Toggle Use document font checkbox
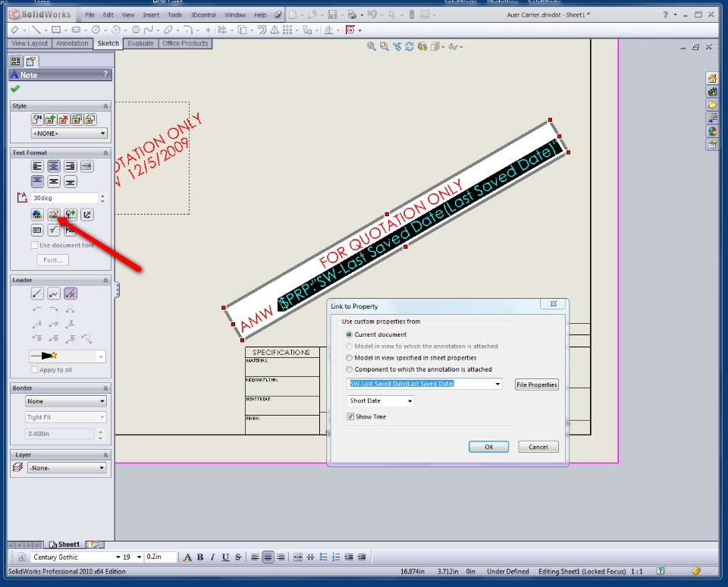The image size is (728, 587). (x=34, y=245)
